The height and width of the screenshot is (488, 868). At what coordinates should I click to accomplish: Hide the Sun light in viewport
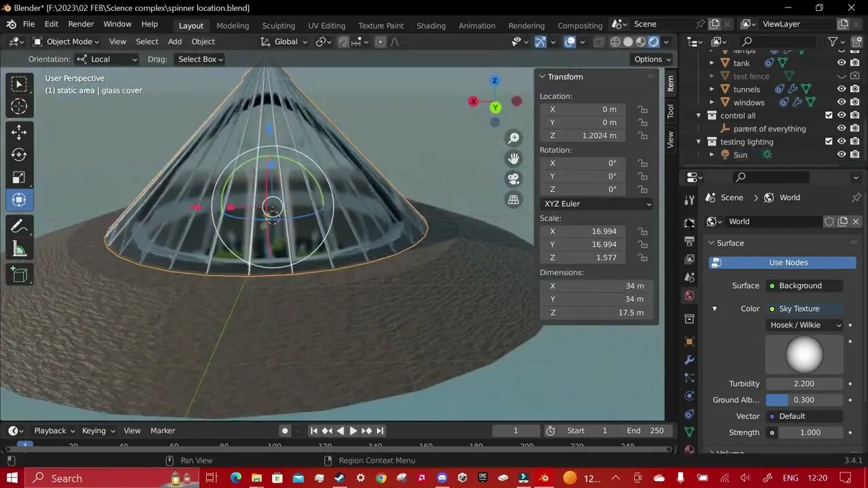841,155
